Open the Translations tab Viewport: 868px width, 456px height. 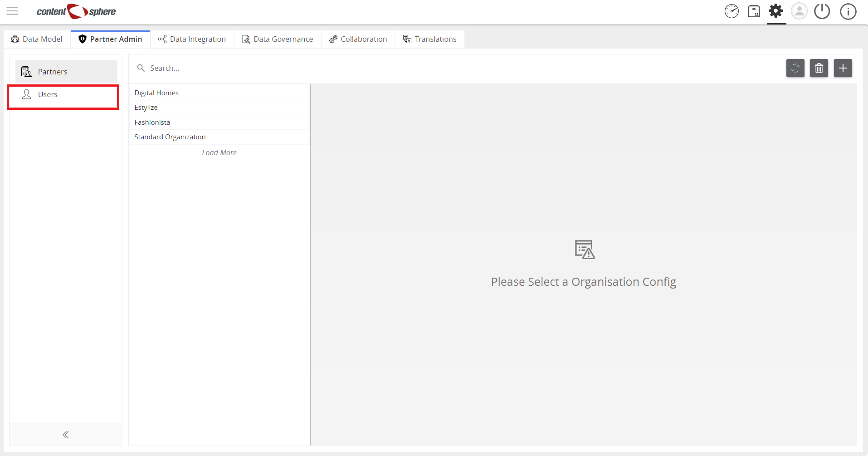coord(430,39)
